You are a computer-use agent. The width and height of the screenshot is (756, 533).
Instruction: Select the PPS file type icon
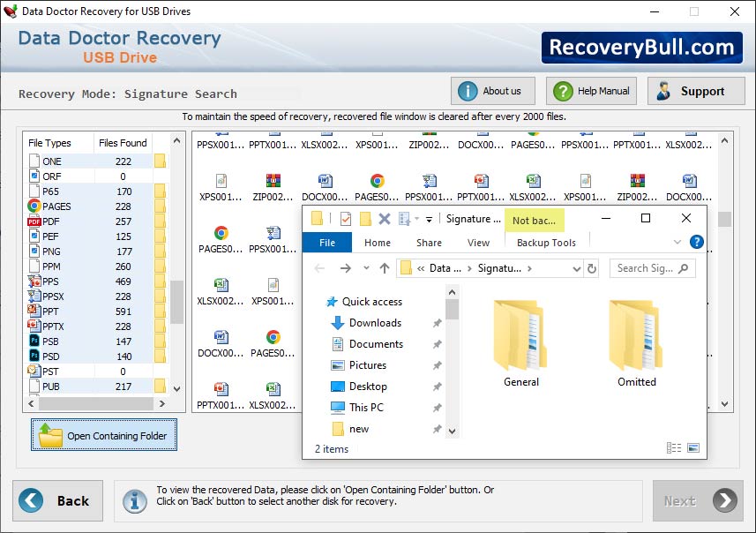pyautogui.click(x=34, y=282)
